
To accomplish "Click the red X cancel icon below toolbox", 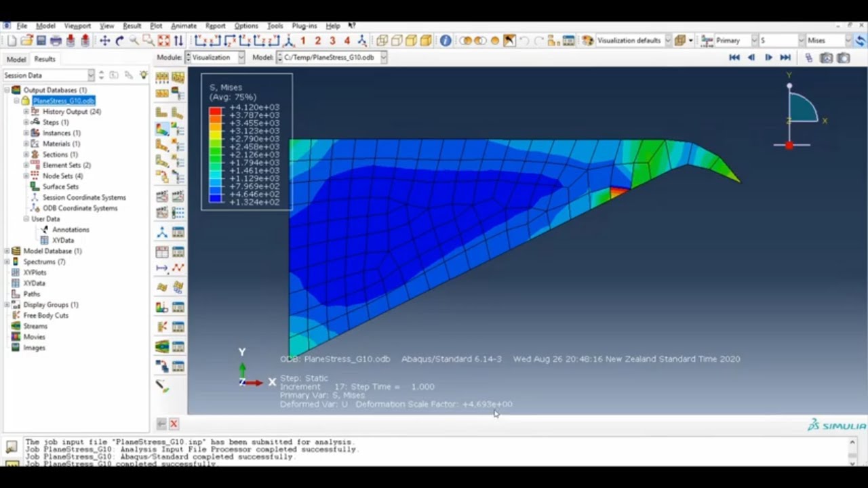I will [x=174, y=424].
